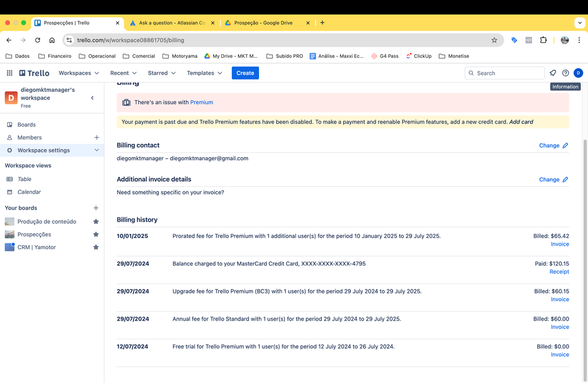Open the account avatar menu

(x=578, y=73)
